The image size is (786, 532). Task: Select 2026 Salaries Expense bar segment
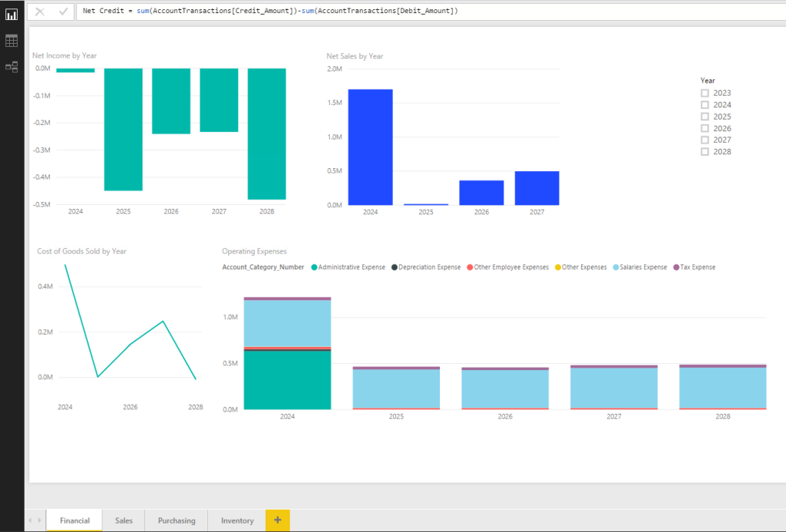[x=505, y=389]
